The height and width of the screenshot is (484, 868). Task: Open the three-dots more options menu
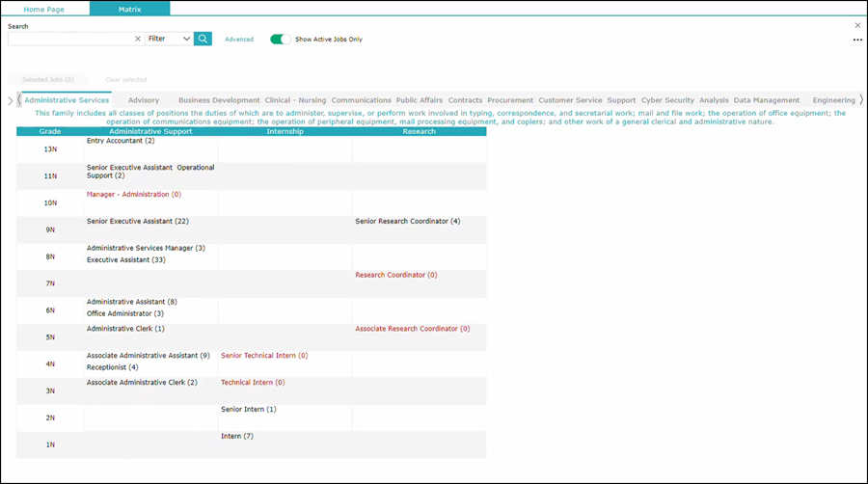click(x=857, y=40)
